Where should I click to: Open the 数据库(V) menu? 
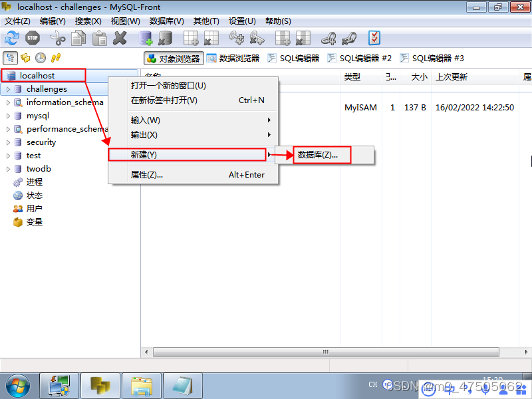tap(167, 21)
